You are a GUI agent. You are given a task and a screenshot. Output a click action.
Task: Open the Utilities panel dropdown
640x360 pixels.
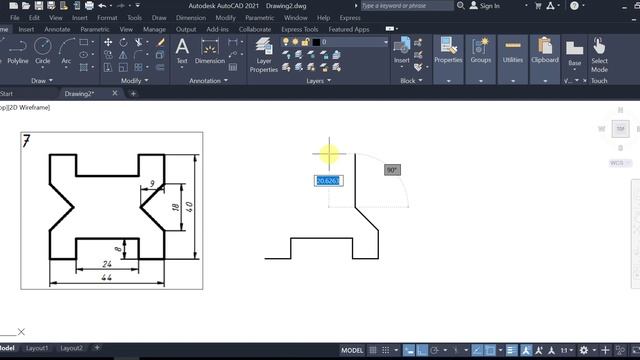coord(513,81)
